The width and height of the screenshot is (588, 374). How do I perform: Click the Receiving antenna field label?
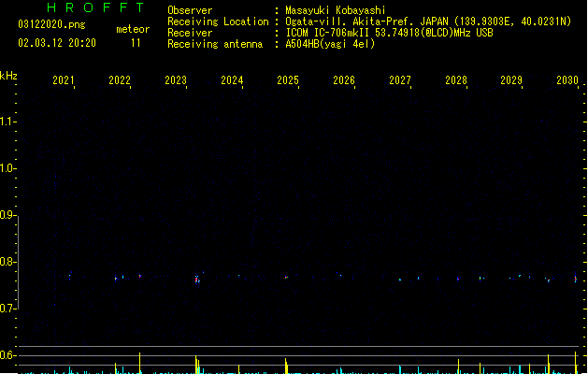point(215,44)
